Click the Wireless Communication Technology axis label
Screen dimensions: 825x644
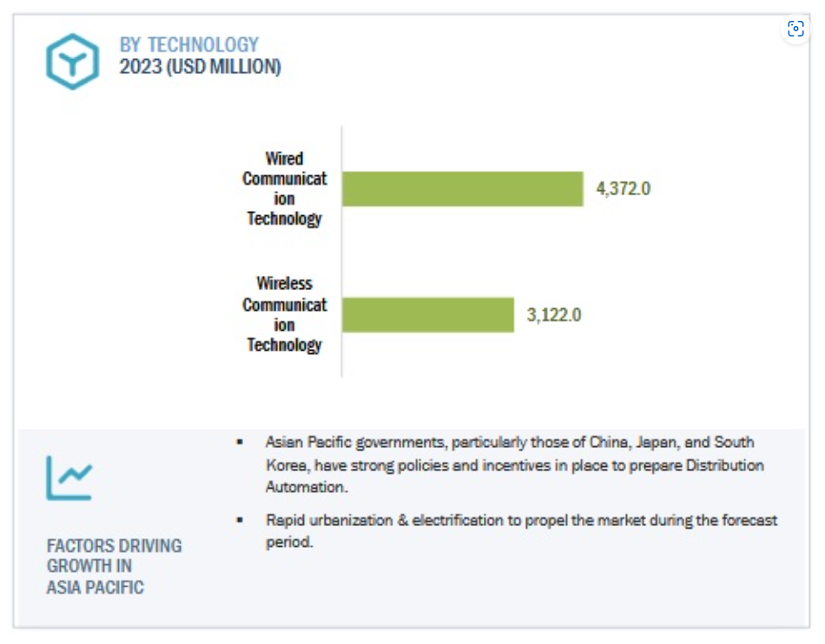pyautogui.click(x=284, y=314)
